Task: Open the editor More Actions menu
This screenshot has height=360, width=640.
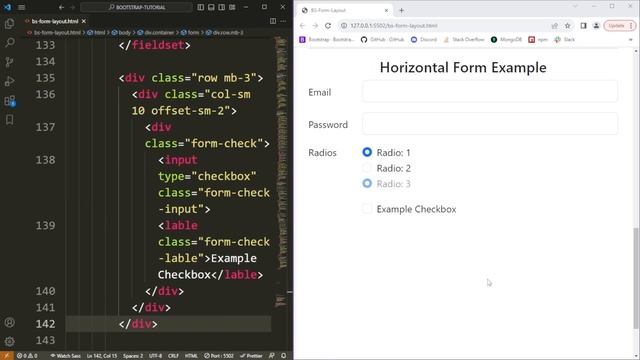Action: click(x=283, y=21)
